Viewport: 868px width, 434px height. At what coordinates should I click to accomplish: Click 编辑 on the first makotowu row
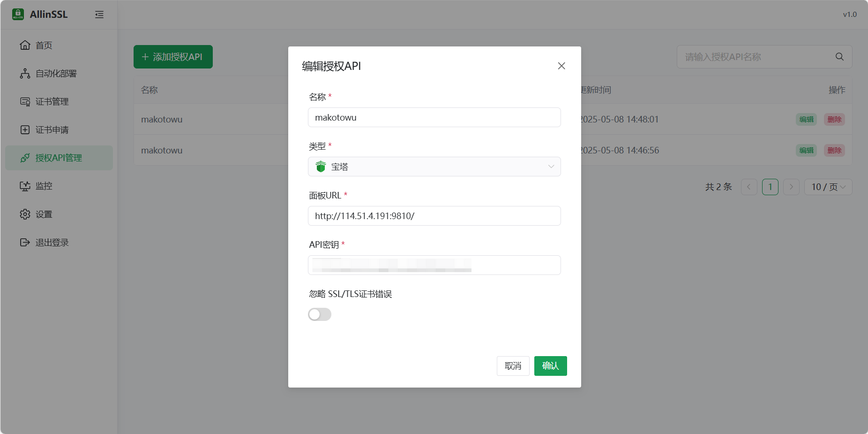click(806, 119)
